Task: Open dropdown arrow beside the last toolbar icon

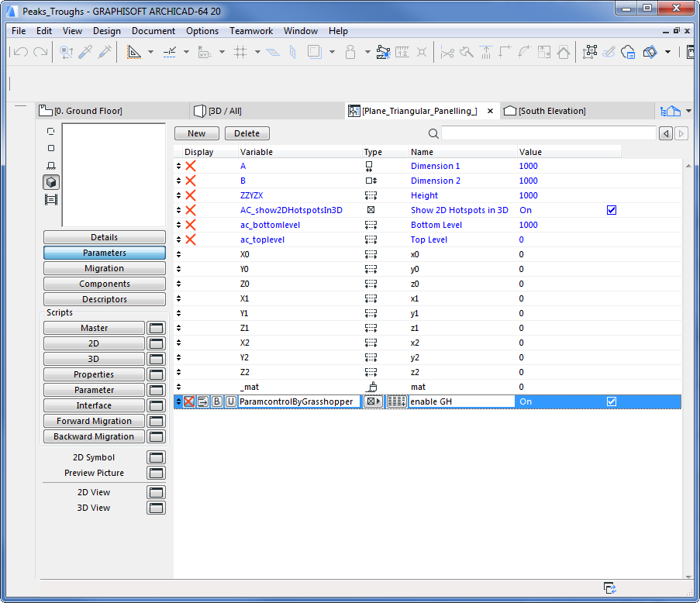Action: coord(668,52)
